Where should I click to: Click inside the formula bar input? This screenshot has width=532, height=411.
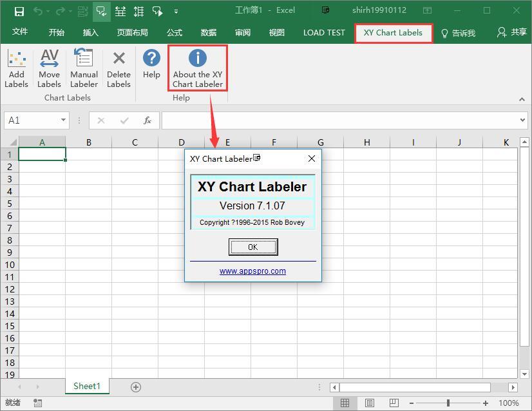340,120
